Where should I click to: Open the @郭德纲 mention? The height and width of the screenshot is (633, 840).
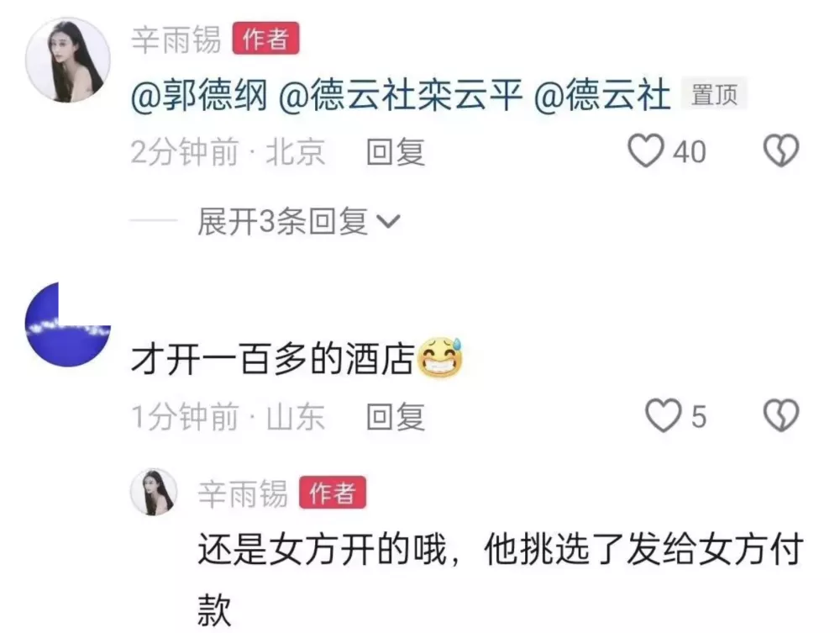click(x=199, y=95)
